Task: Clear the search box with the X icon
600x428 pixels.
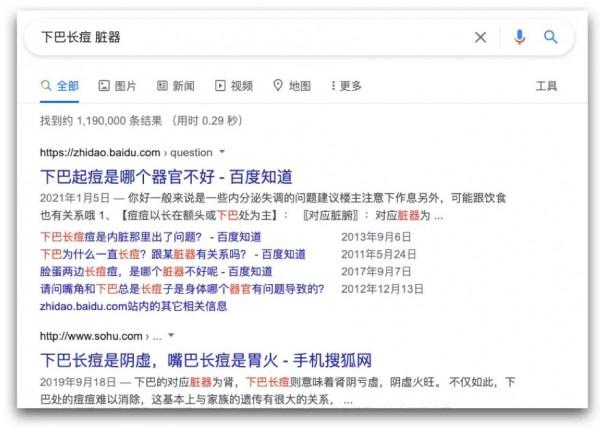Action: coord(481,37)
